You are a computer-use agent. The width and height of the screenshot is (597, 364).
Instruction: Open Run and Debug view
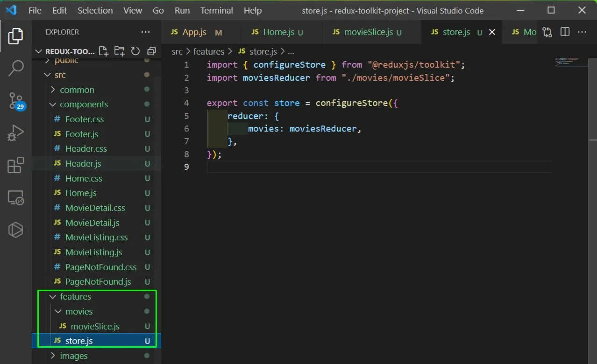(16, 133)
